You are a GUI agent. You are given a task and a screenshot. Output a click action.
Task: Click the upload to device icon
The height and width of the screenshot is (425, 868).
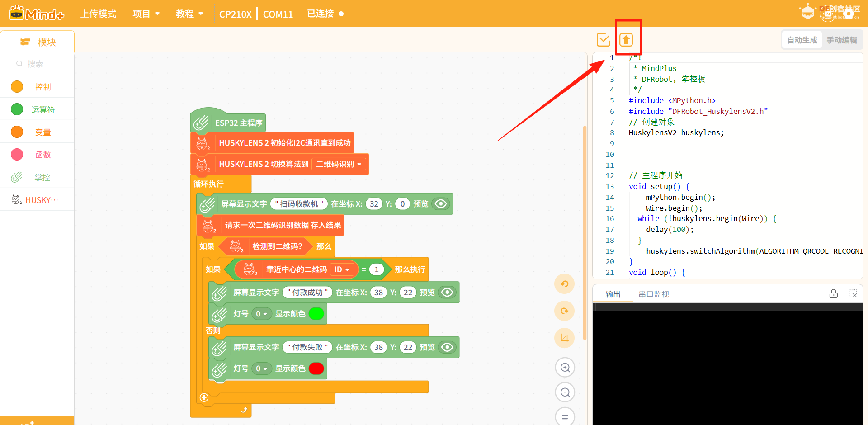pos(626,40)
